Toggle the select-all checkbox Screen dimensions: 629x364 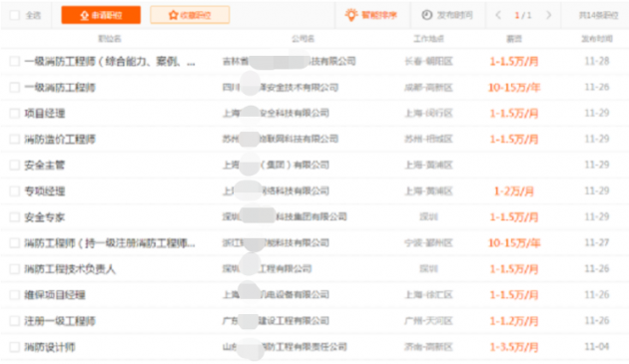(14, 15)
